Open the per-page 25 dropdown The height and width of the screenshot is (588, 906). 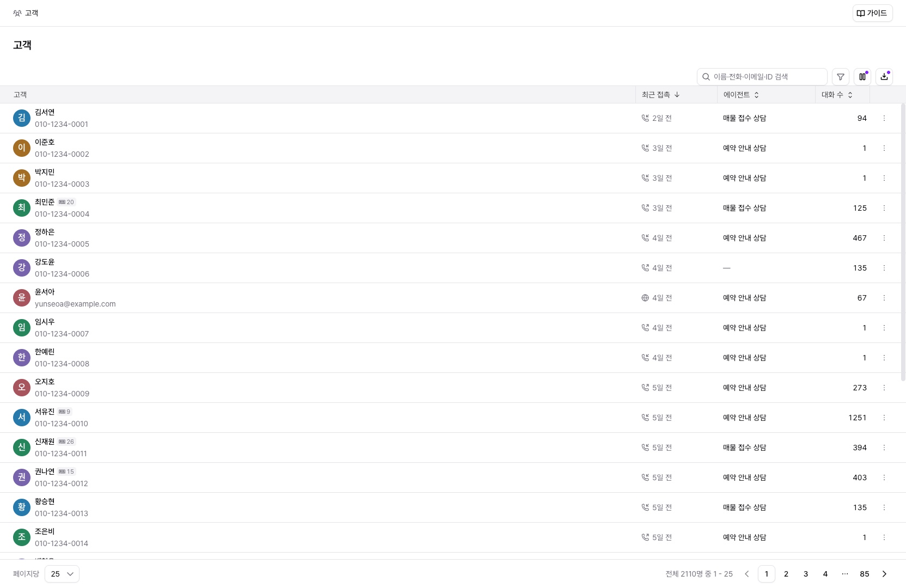pos(62,574)
